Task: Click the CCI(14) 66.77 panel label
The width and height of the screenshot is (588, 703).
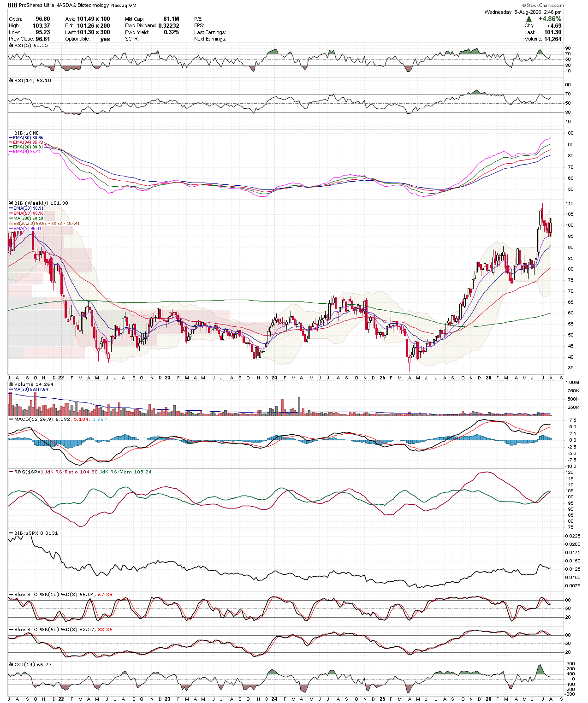Action: pos(33,665)
